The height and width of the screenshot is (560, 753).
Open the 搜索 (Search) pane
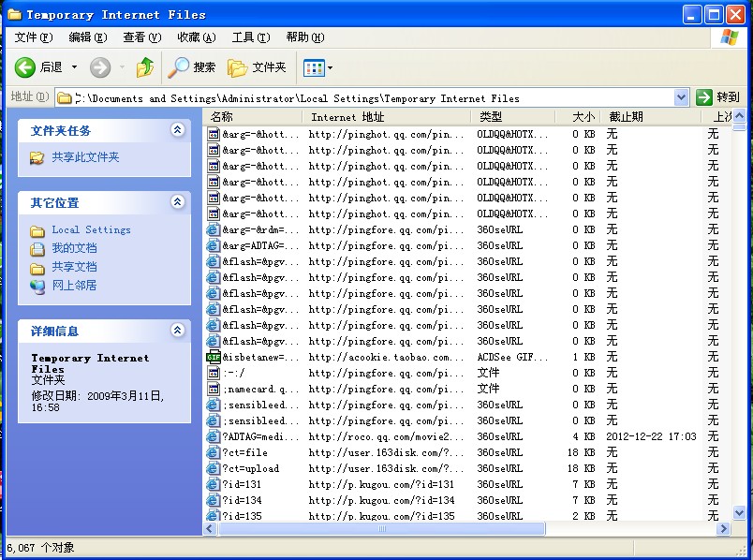coord(192,67)
